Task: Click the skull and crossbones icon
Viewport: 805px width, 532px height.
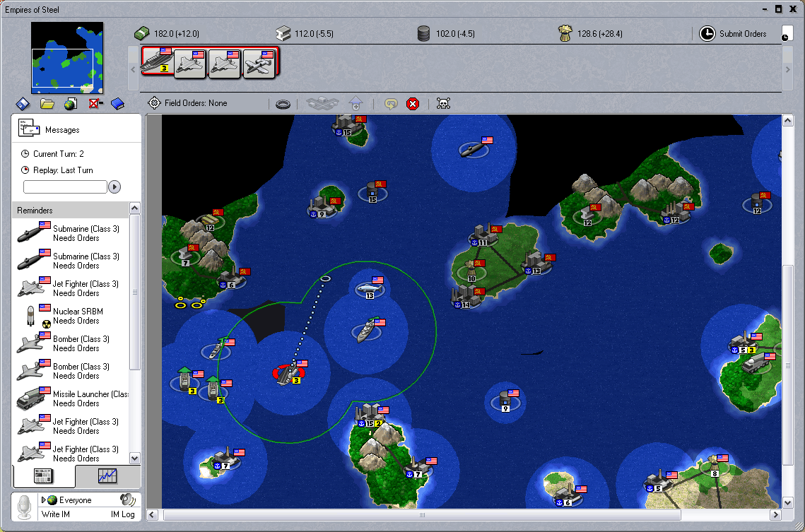Action: click(443, 104)
